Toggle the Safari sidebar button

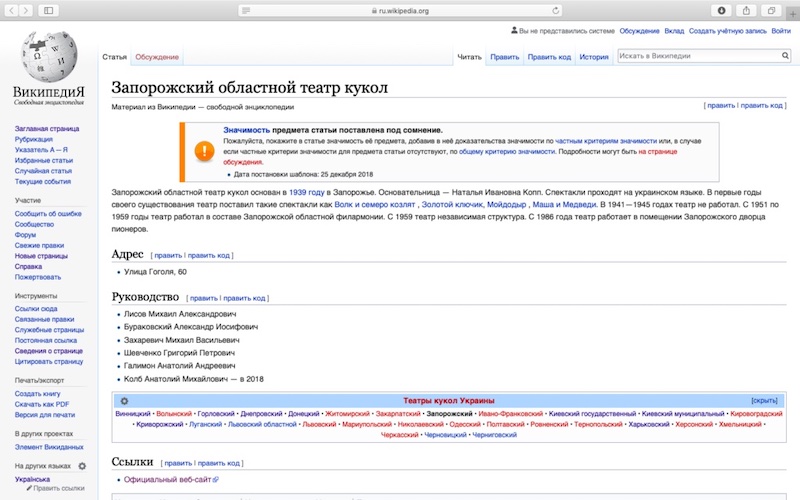48,10
